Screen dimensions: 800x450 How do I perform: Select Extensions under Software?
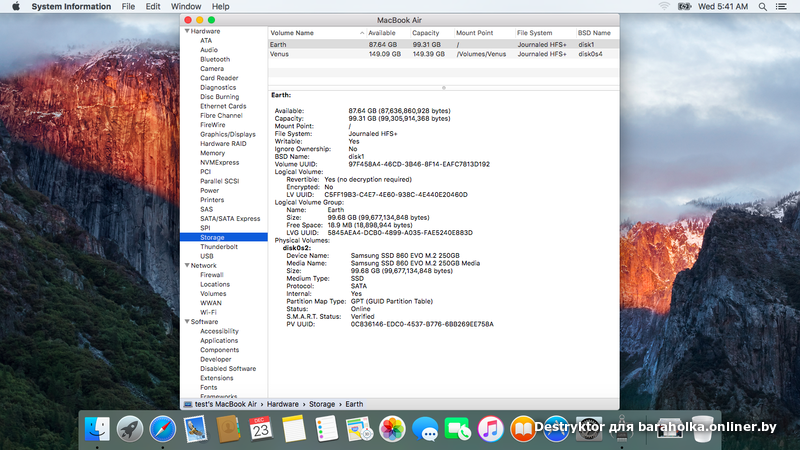pyautogui.click(x=216, y=378)
